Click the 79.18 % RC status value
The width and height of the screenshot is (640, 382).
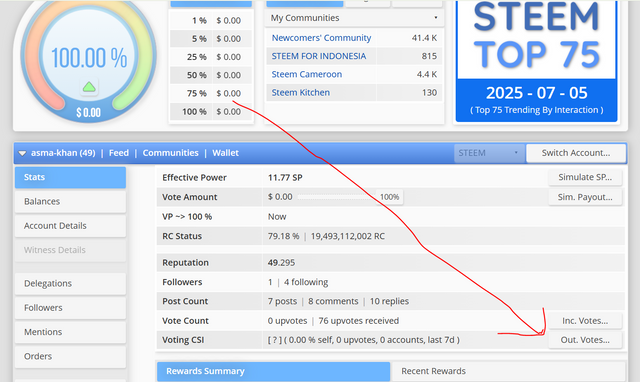click(283, 236)
